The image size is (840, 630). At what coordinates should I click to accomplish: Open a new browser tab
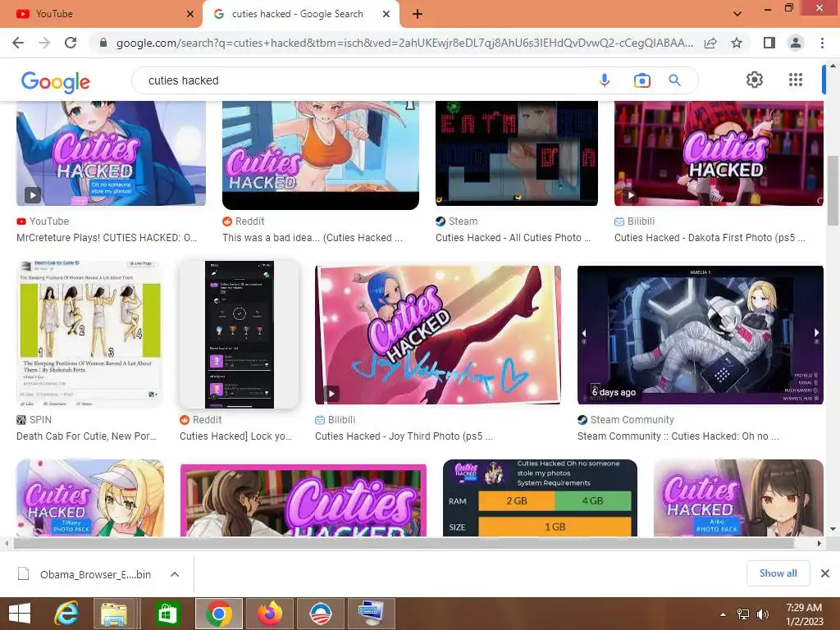coord(418,14)
